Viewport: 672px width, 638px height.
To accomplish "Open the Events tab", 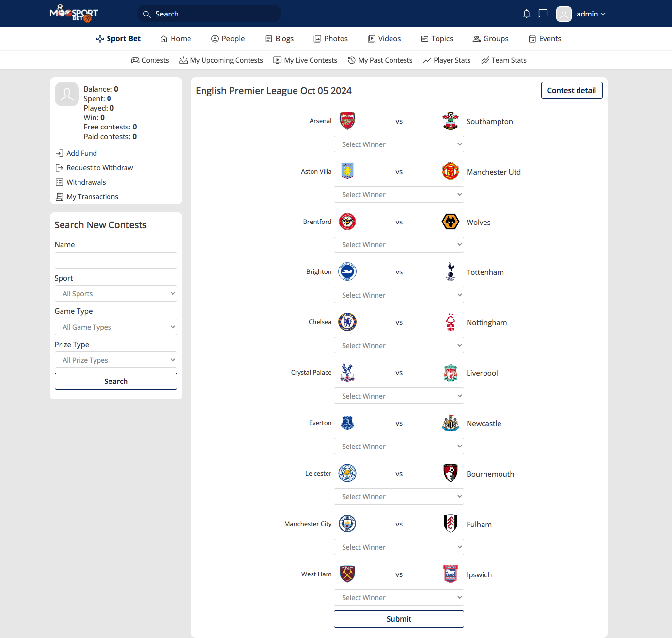I will (x=545, y=39).
